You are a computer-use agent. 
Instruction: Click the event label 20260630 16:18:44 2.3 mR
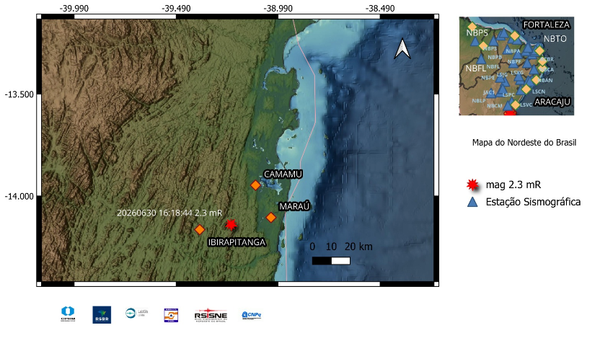coord(169,213)
